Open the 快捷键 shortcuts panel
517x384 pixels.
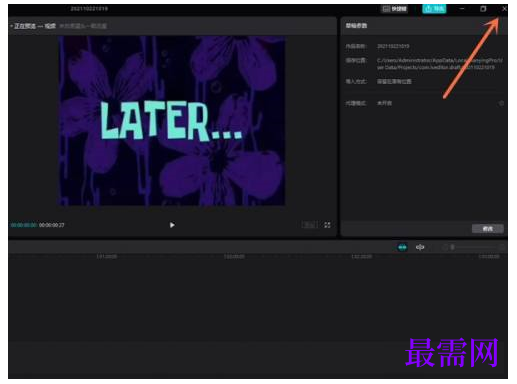pos(394,9)
